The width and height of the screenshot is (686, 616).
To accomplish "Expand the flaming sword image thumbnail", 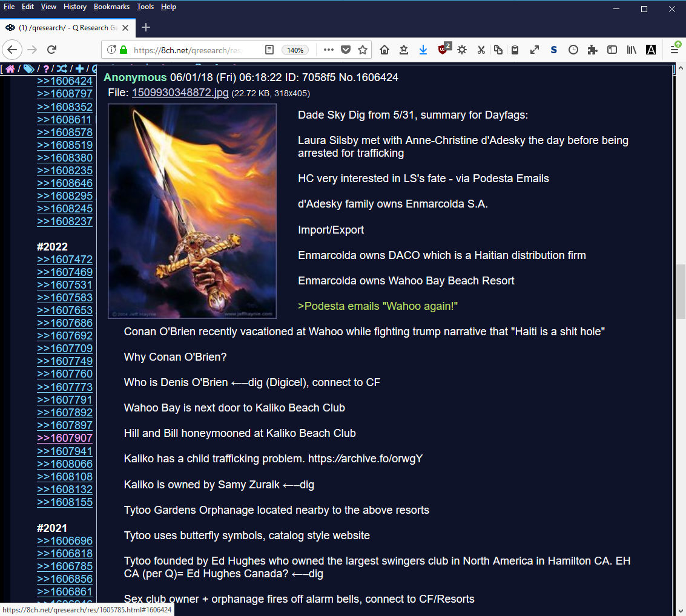I will [x=192, y=211].
